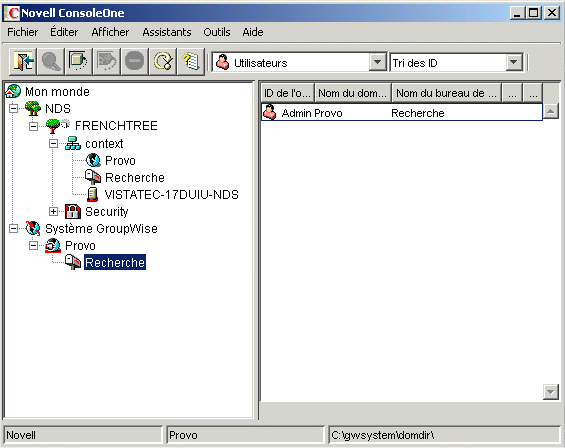565x448 pixels.
Task: Collapse the NDS tree node
Action: (13, 108)
